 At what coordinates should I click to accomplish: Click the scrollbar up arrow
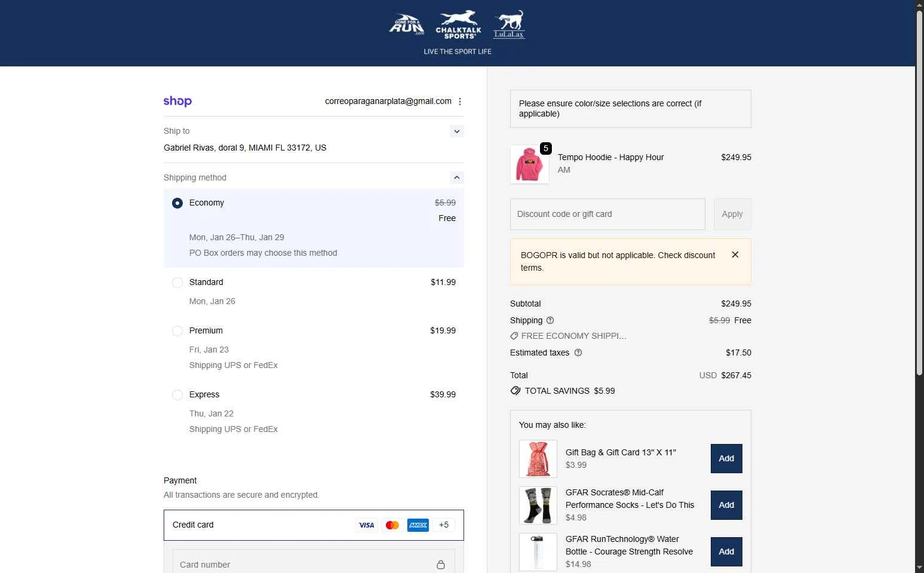pos(919,5)
